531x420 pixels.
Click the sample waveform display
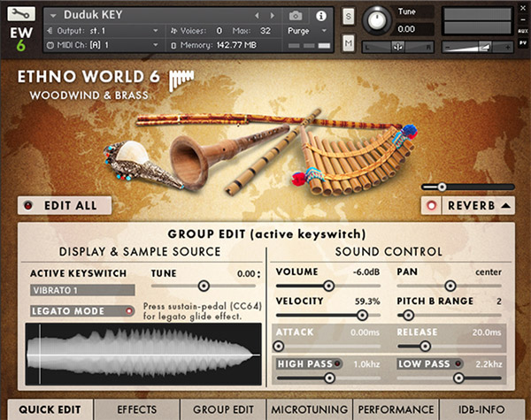coord(142,354)
